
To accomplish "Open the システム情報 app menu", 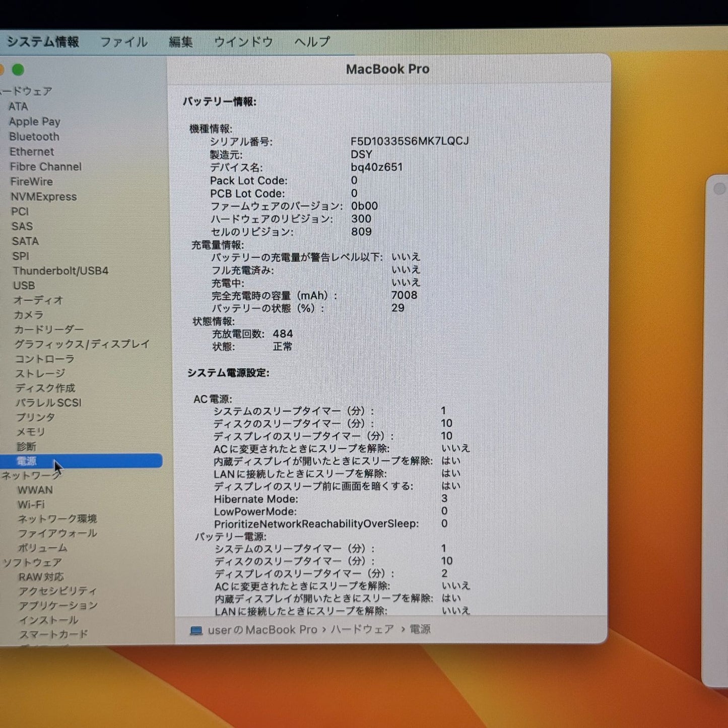I will 43,42.
